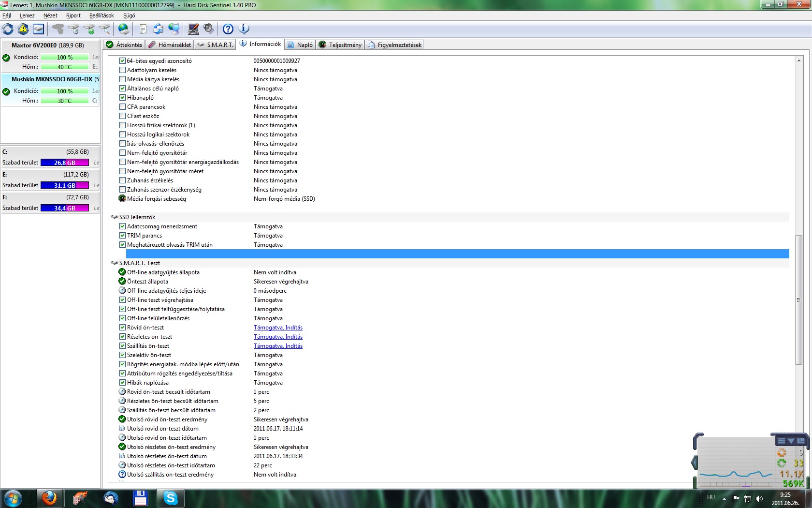This screenshot has height=508, width=812.
Task: Click the notepad report toolbar icon
Action: (143, 29)
